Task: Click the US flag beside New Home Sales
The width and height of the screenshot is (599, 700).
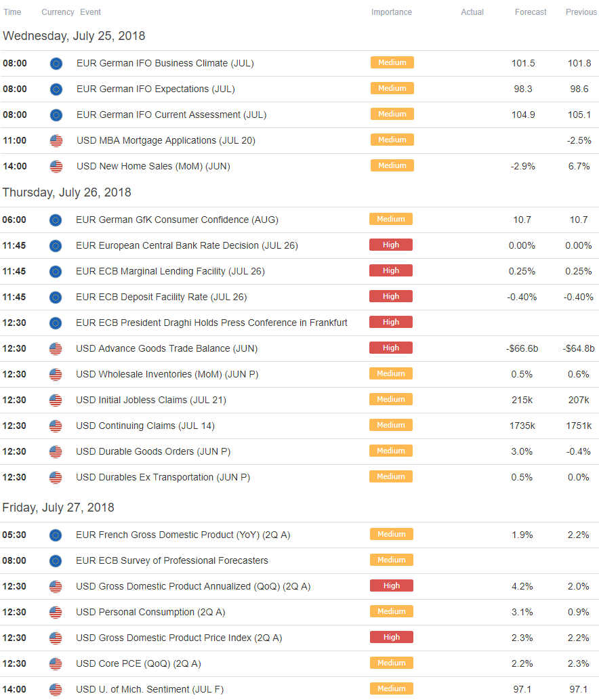Action: point(56,166)
